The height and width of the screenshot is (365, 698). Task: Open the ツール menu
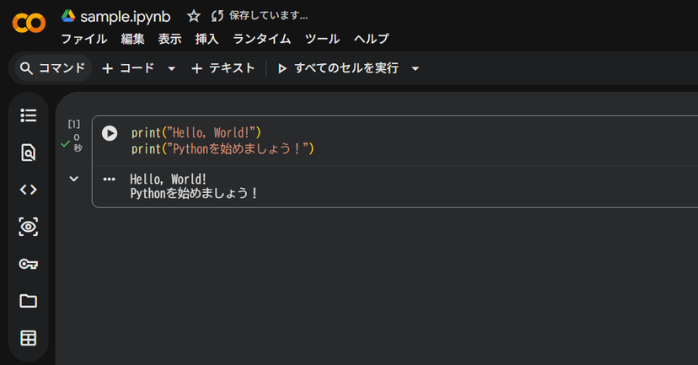322,39
